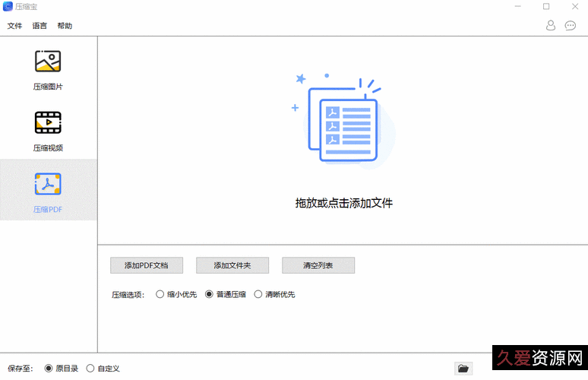
Task: Click the 清空列表 button
Action: point(318,265)
